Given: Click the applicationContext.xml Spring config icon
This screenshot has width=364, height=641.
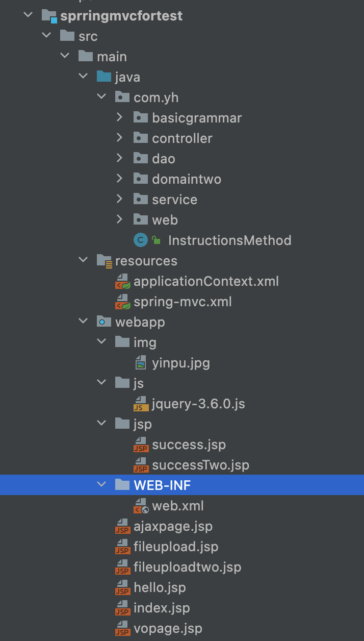Looking at the screenshot, I should 122,281.
